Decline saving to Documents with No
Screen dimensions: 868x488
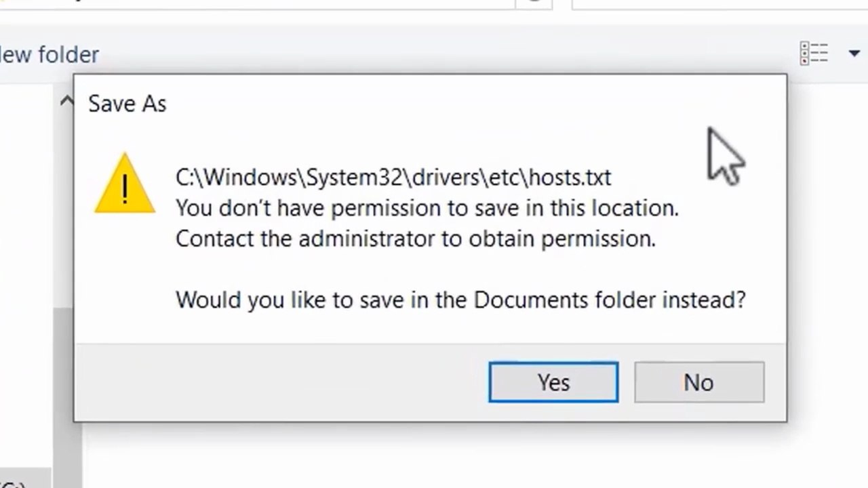coord(699,382)
